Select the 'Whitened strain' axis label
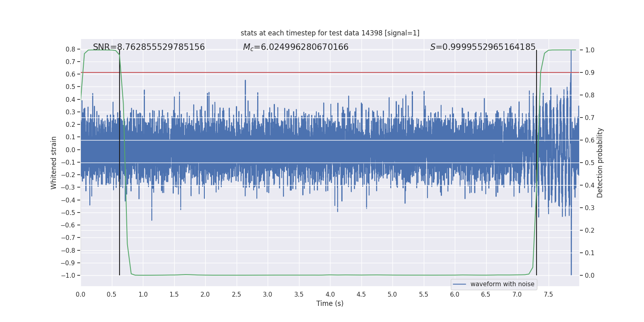The width and height of the screenshot is (644, 322). 54,163
